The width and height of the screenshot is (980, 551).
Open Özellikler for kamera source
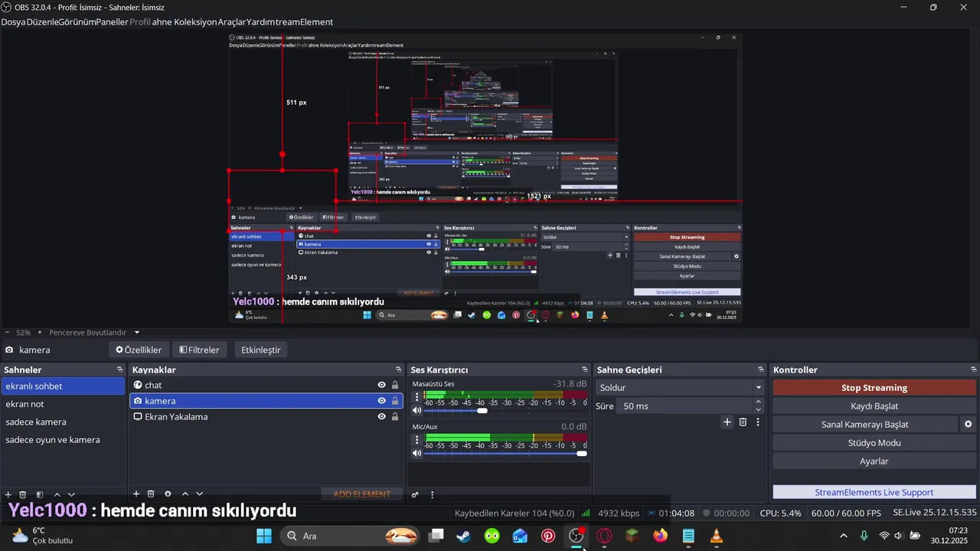139,350
